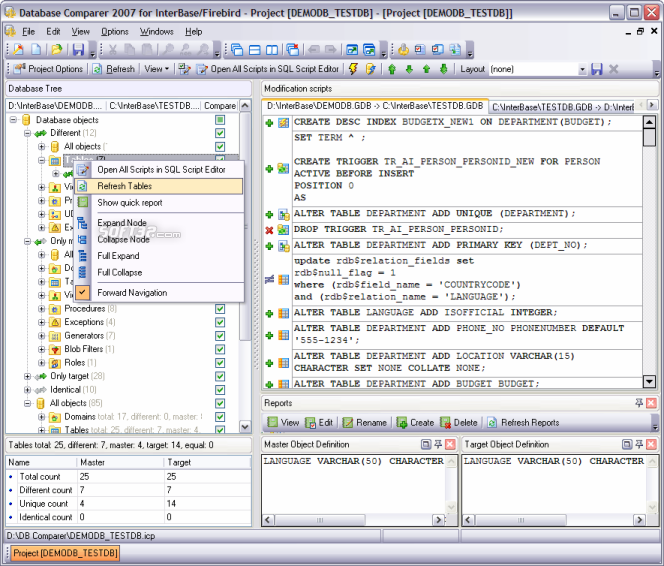The image size is (664, 566).
Task: Maximize the Target Object Definition panel
Action: pos(627,444)
